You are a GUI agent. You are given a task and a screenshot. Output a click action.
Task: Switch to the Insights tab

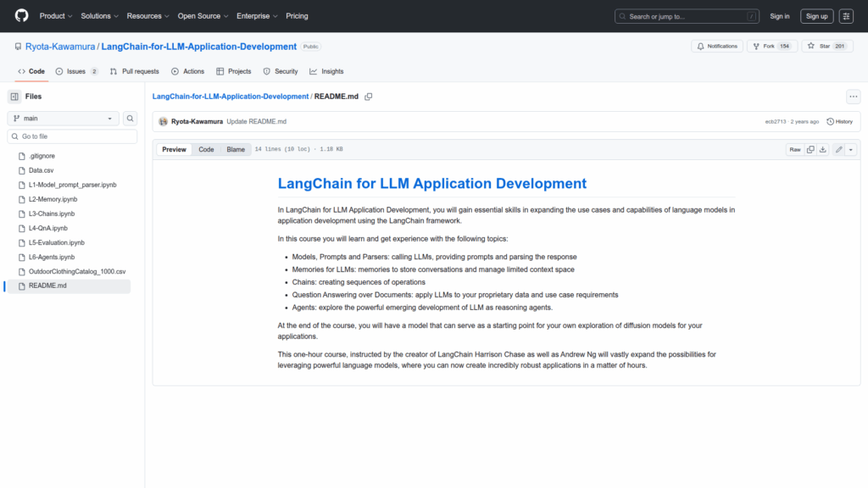(326, 71)
